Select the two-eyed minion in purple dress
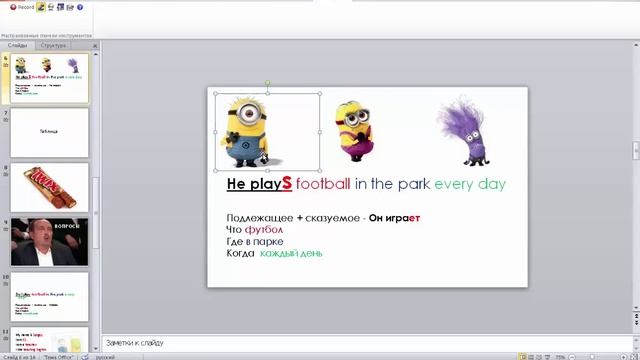Viewport: 640px width, 360px height. click(x=354, y=131)
